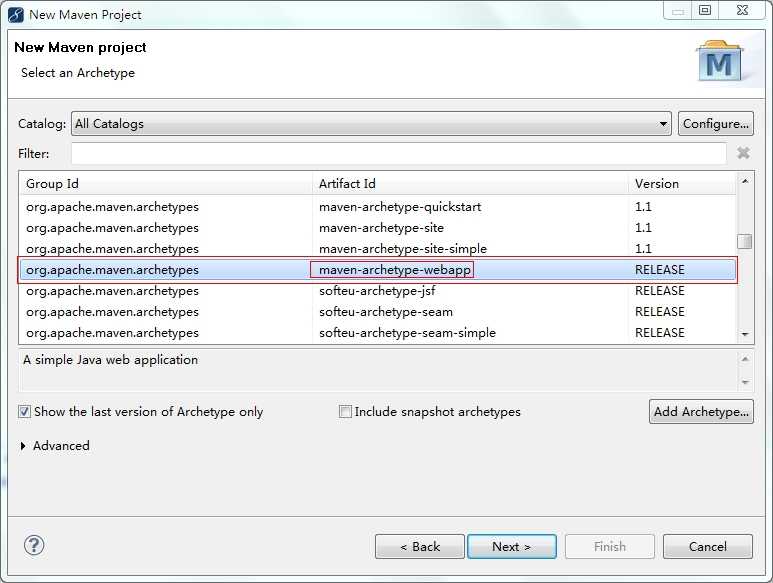Image resolution: width=773 pixels, height=583 pixels.
Task: Close the New Maven Project window
Action: click(x=742, y=10)
